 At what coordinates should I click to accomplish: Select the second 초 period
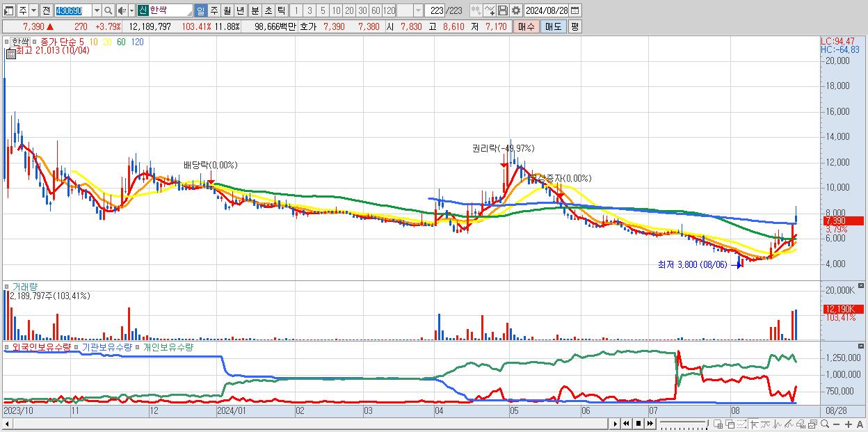click(x=268, y=10)
